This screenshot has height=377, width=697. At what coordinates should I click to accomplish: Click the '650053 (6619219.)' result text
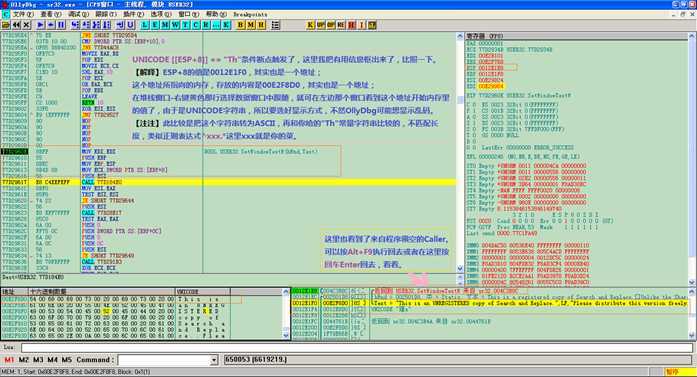pos(256,359)
